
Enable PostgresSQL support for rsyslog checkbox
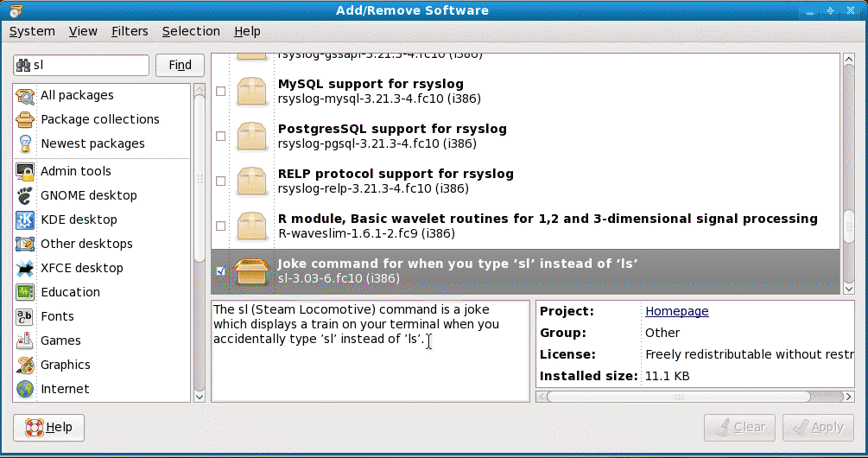coord(220,136)
